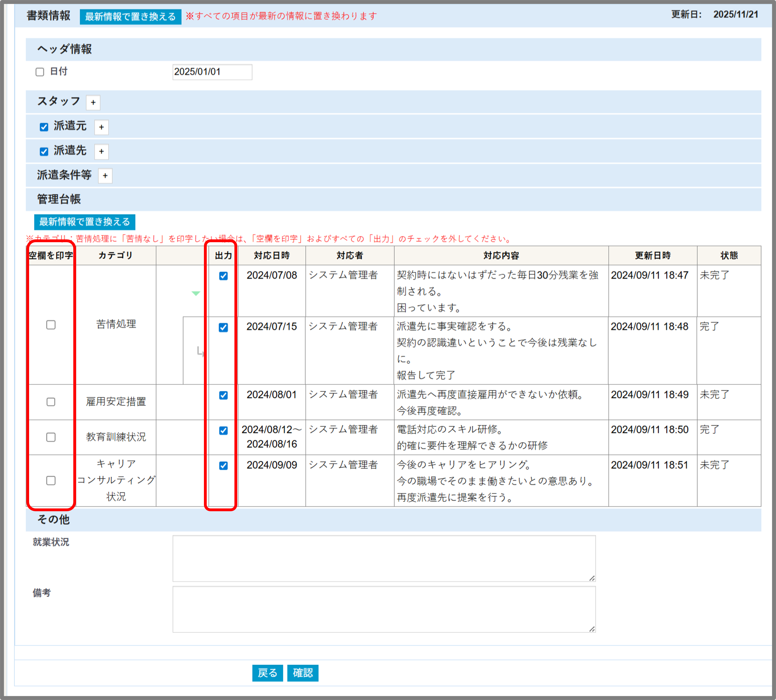
Task: Click the その他 section header
Action: (x=393, y=520)
